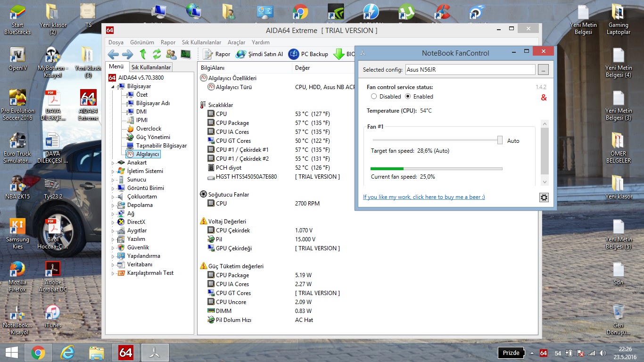Open Internet Explorer from the taskbar
This screenshot has height=362, width=644.
67,353
